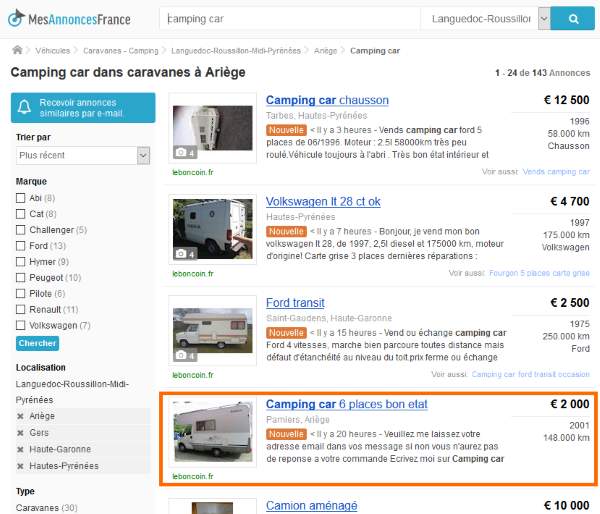This screenshot has width=600, height=514.
Task: Click Pamiers, Ariège location text
Action: [298, 419]
